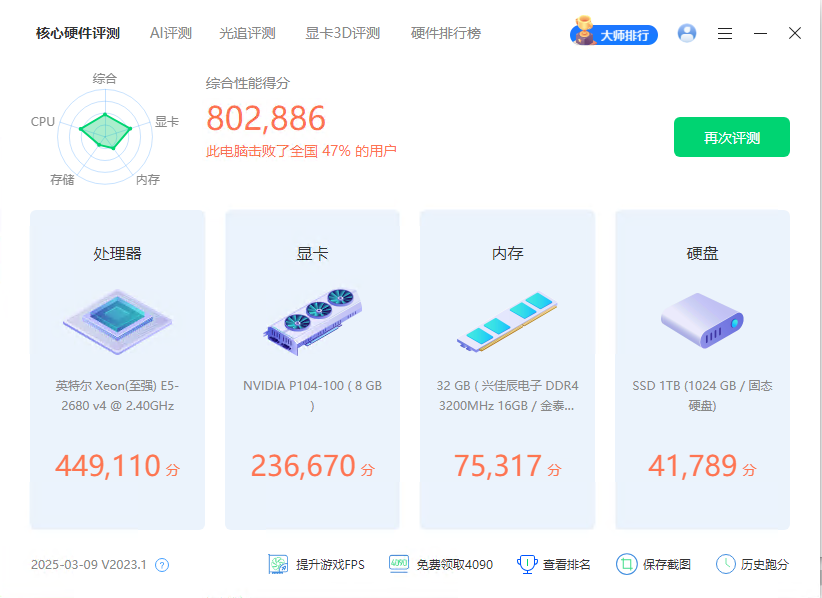The image size is (822, 598).
Task: Open the 免费领取4090 link
Action: click(x=455, y=564)
